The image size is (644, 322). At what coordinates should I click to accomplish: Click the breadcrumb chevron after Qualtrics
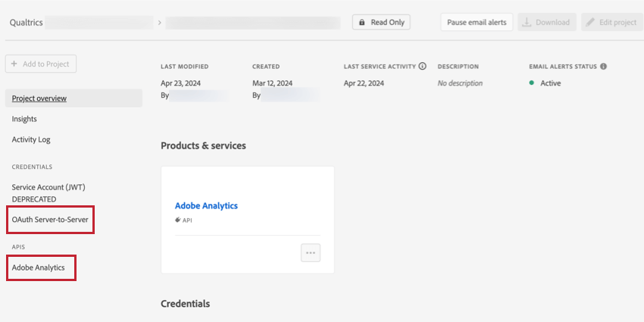[x=159, y=23]
